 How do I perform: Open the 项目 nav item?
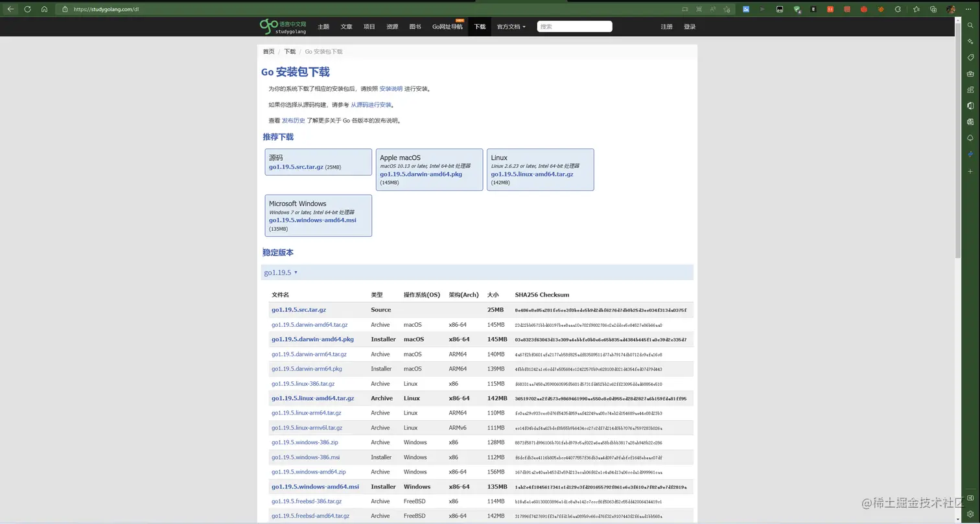[369, 27]
